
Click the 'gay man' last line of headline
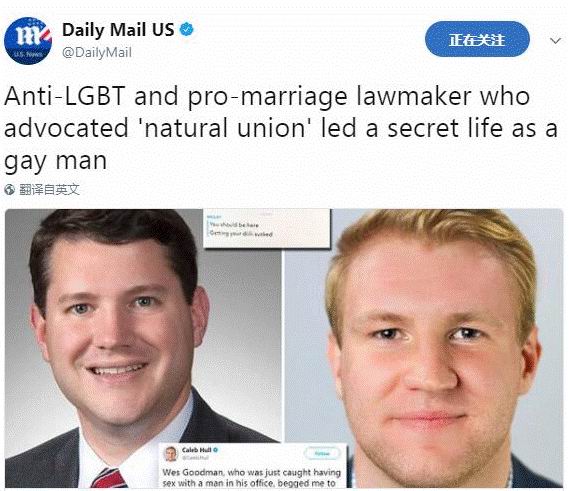[x=56, y=161]
